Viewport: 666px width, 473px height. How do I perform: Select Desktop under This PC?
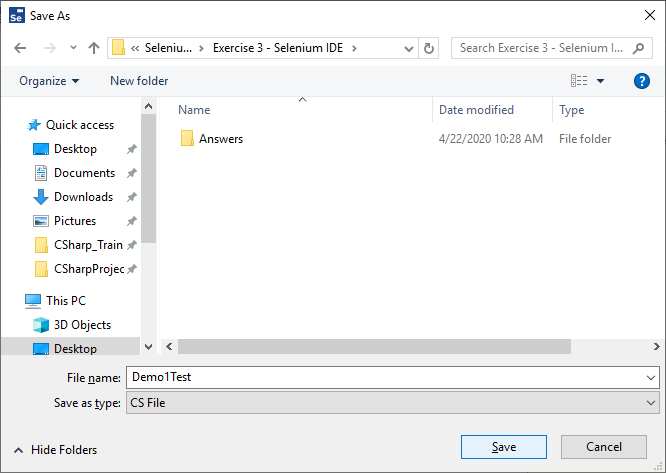coord(75,349)
